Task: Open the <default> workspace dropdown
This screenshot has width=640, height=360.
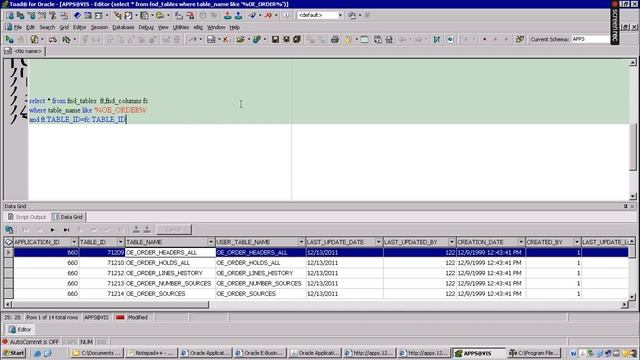Action: pyautogui.click(x=340, y=16)
